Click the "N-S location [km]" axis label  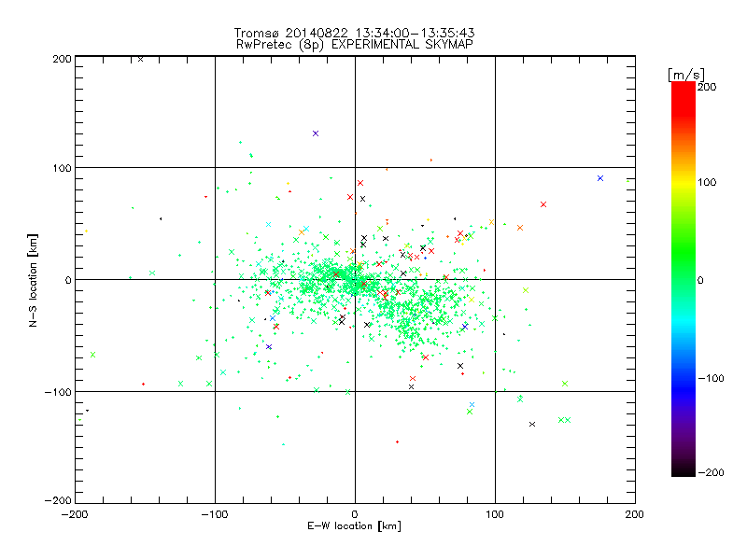pos(33,280)
